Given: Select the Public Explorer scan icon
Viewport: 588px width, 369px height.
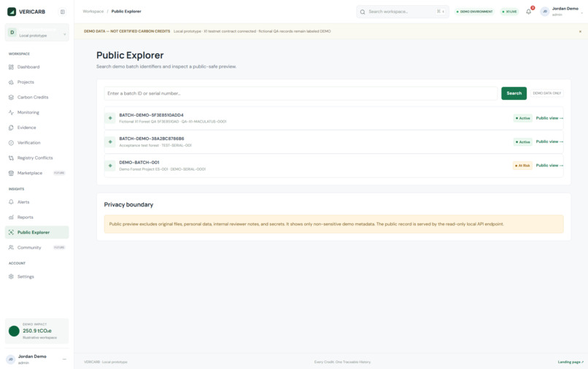Looking at the screenshot, I should pyautogui.click(x=11, y=233).
